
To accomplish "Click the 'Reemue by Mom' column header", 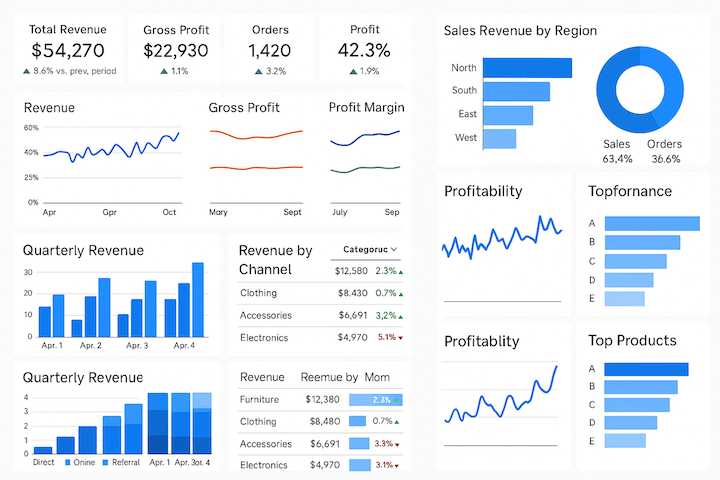I will pos(345,378).
